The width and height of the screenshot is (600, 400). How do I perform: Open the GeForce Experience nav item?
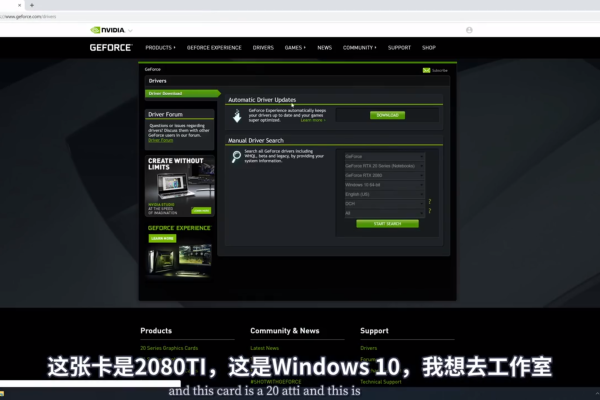pyautogui.click(x=214, y=47)
